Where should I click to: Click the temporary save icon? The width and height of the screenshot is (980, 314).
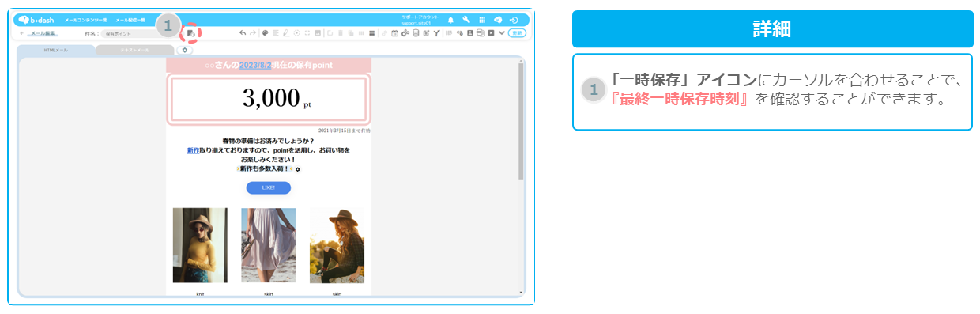(190, 33)
